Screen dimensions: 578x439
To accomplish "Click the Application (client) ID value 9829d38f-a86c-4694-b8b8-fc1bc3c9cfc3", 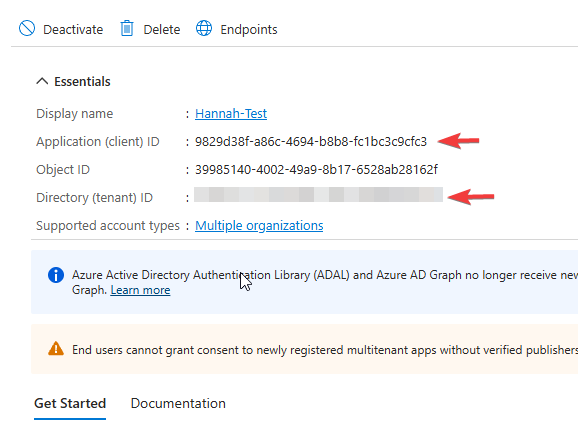I will [x=311, y=142].
